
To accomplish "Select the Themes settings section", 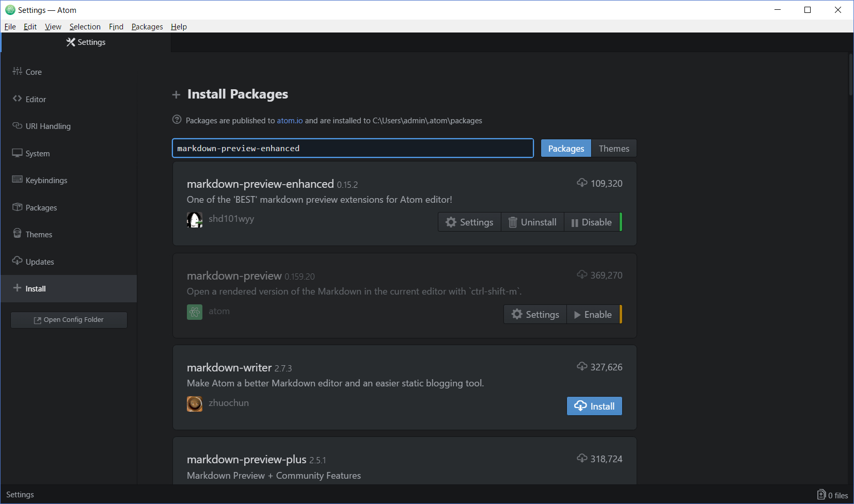I will (x=38, y=234).
